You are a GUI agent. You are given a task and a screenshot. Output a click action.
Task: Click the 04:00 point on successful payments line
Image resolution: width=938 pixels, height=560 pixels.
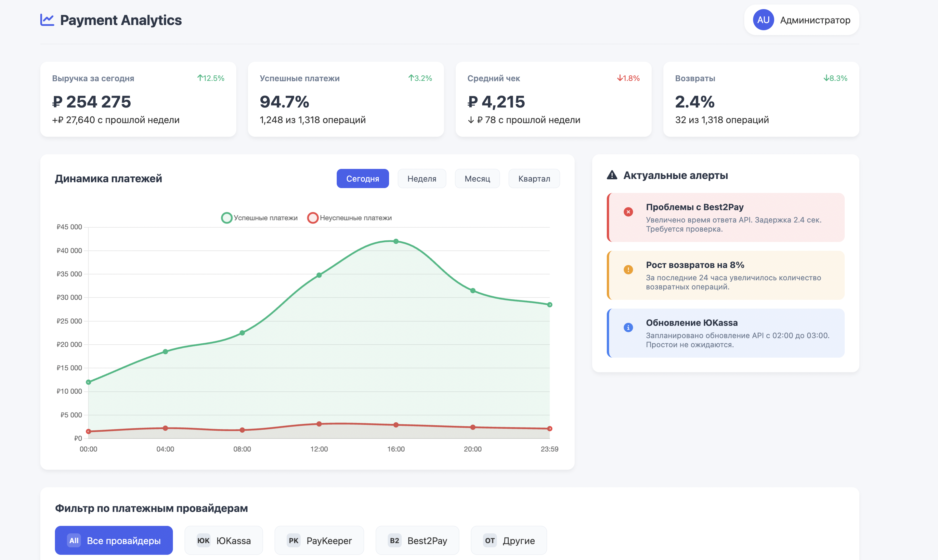[x=165, y=352]
